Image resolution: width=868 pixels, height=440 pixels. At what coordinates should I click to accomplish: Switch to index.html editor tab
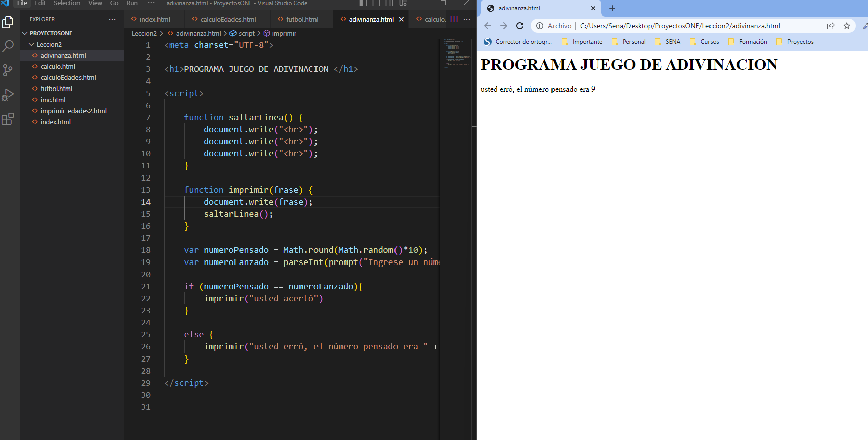(x=154, y=19)
